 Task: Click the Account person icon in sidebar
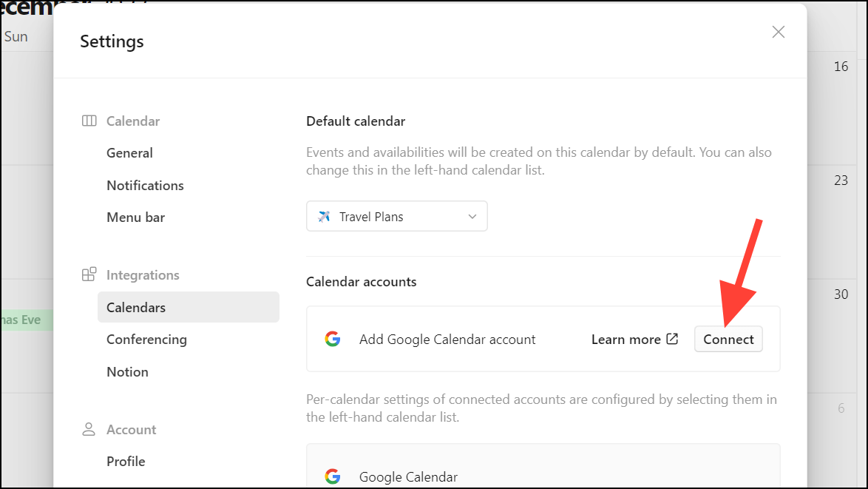pyautogui.click(x=89, y=429)
